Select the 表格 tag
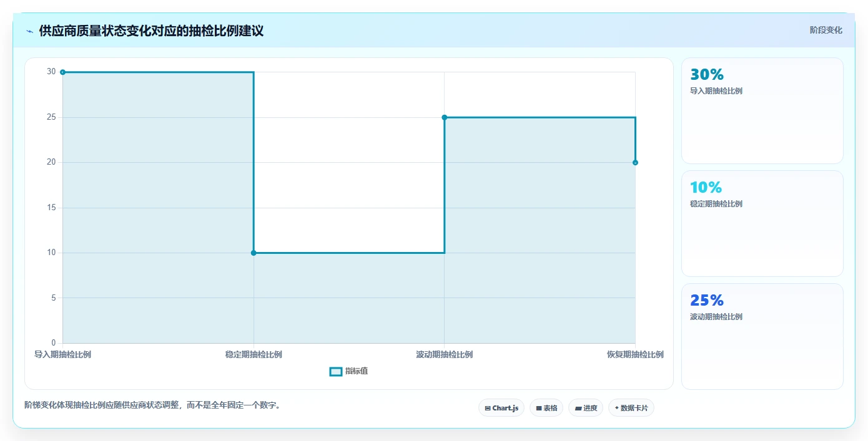 click(x=546, y=408)
